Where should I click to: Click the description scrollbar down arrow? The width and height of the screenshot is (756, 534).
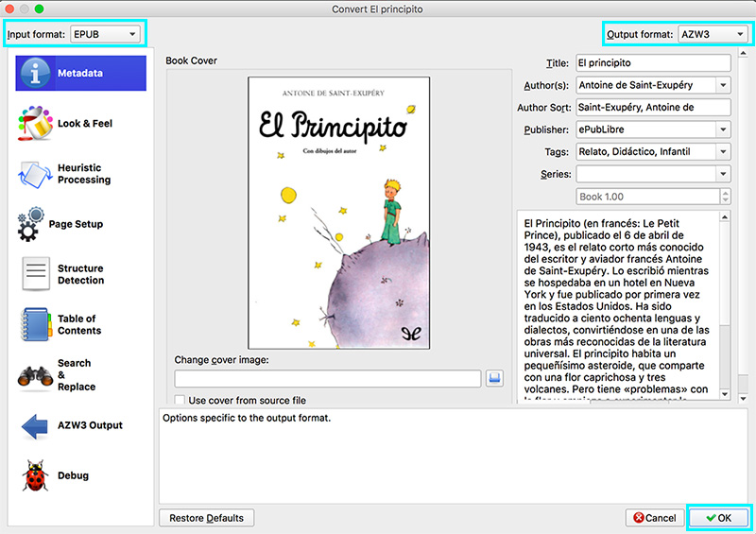click(725, 394)
